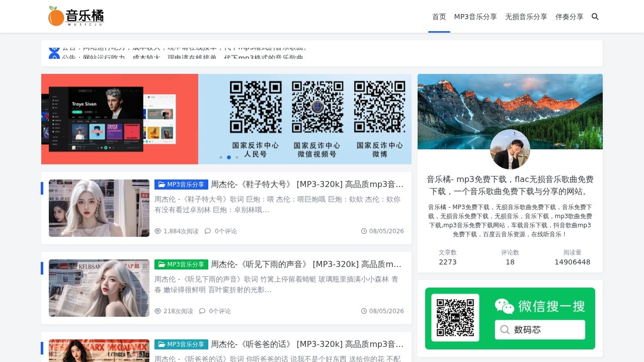This screenshot has height=362, width=644.
Task: Click 鞋子特大号 lyrics excerpt text
Action: [x=278, y=204]
